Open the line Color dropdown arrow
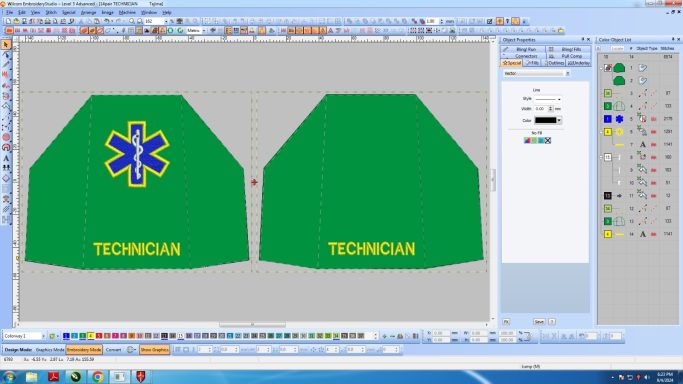Screen dimensions: 683x384 559,120
